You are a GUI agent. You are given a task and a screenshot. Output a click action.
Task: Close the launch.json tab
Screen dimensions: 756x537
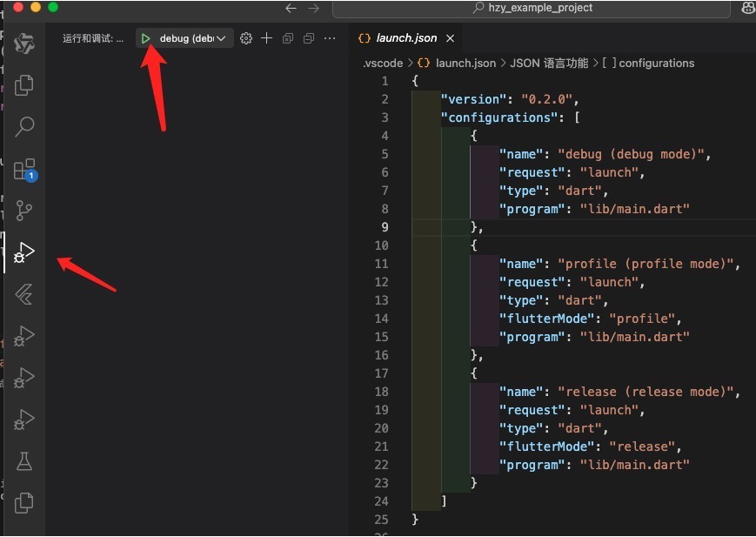[450, 38]
